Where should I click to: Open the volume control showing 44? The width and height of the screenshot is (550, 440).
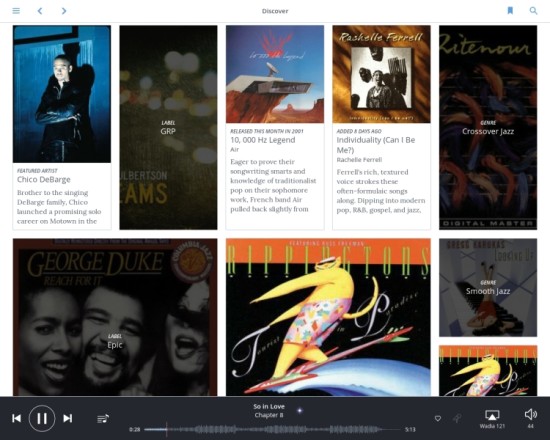tap(531, 418)
